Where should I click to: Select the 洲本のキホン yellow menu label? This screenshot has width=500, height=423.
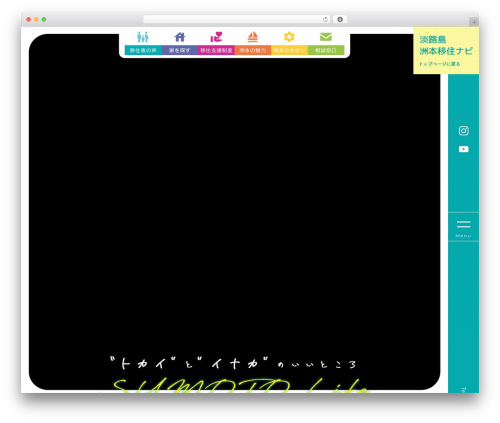[289, 50]
